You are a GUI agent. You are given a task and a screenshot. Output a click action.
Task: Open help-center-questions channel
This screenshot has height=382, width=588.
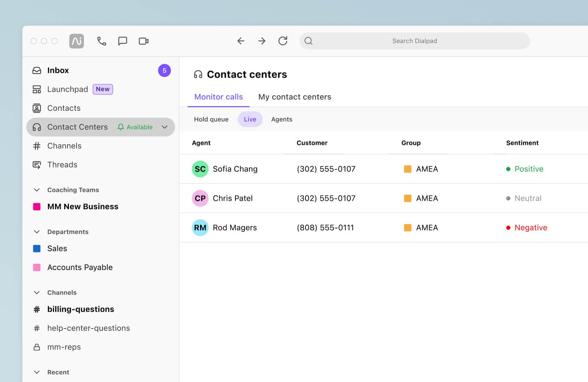88,328
